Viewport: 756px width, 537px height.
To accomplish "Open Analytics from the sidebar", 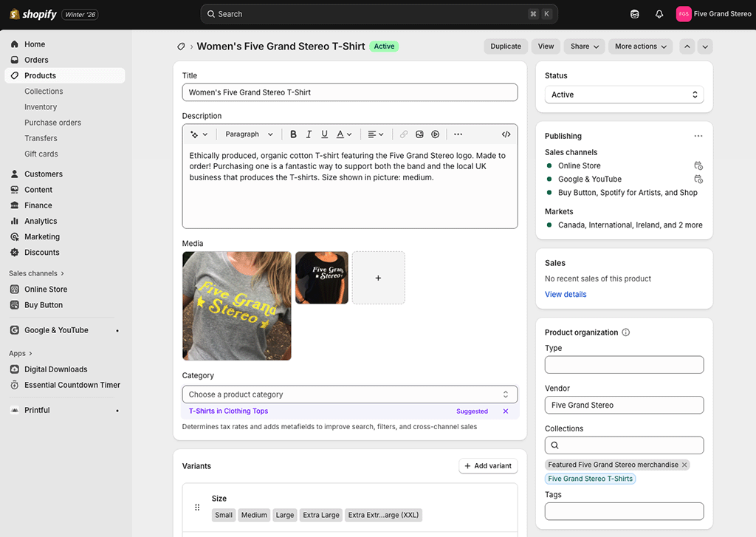I will point(41,221).
